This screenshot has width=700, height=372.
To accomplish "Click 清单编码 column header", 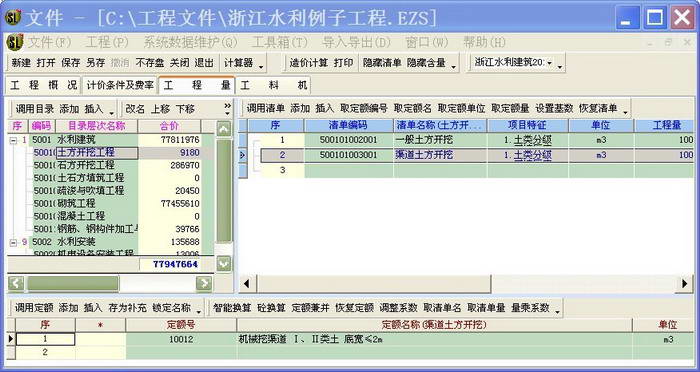I will tap(349, 125).
